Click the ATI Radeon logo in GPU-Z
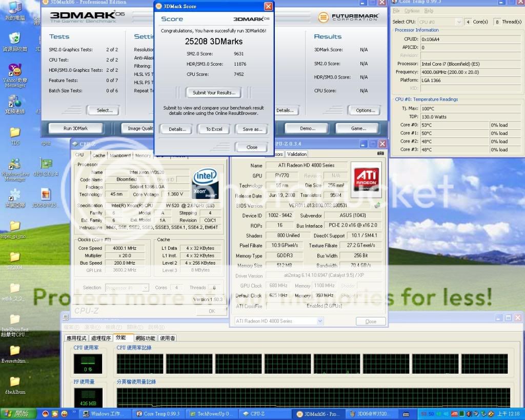 click(366, 179)
